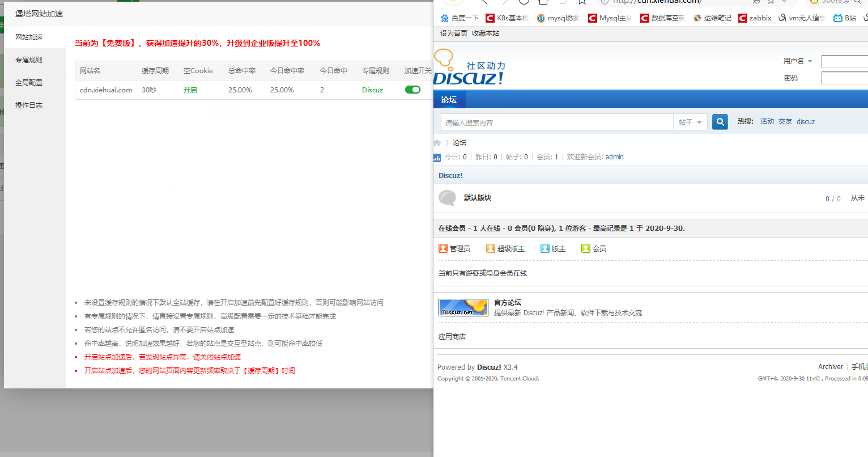Click the 网站名 column header
868x457 pixels.
(90, 71)
